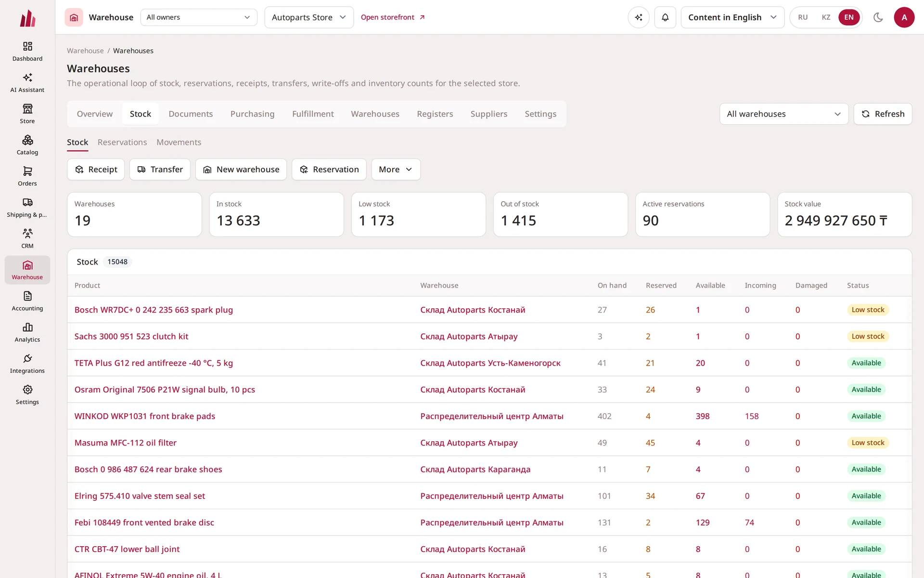This screenshot has height=578, width=924.
Task: Open CRM in the sidebar
Action: (x=27, y=239)
